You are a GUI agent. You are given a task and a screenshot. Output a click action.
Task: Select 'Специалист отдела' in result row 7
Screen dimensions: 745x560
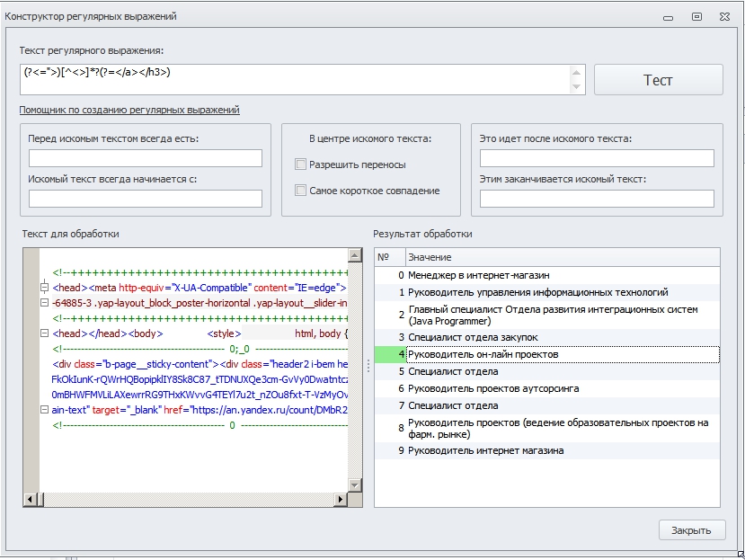click(x=547, y=406)
